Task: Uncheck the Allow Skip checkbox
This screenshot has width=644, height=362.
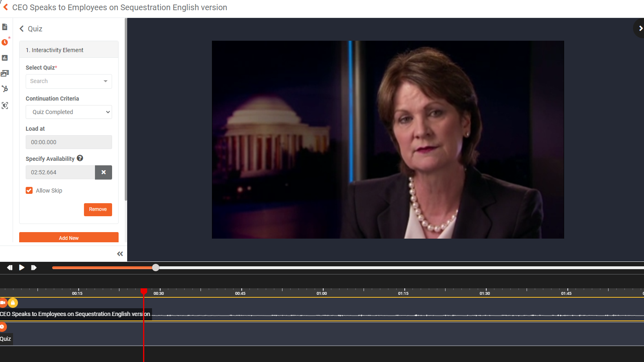Action: point(29,191)
